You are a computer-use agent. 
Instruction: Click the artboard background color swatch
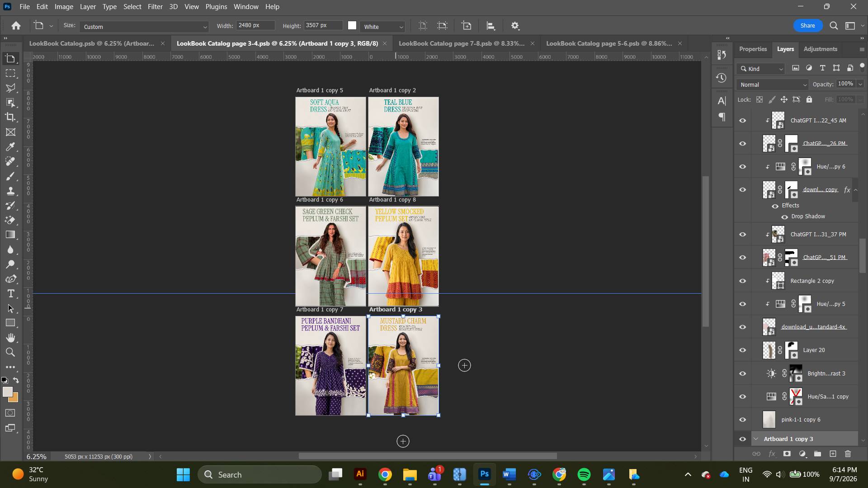point(352,26)
